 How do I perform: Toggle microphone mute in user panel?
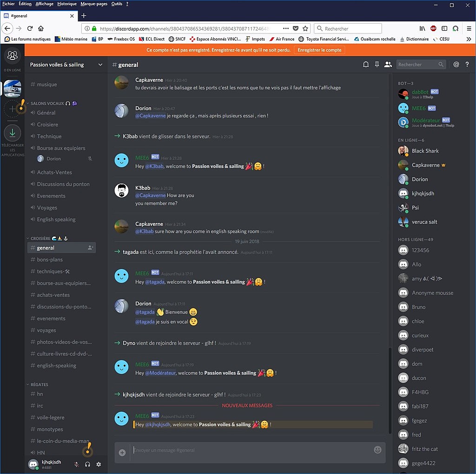[x=77, y=464]
